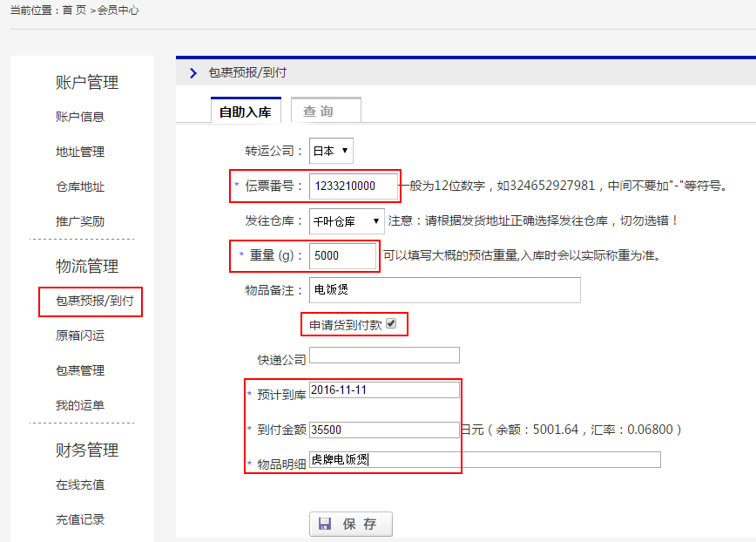
Task: Focus the 预计到库 date field
Action: (384, 390)
